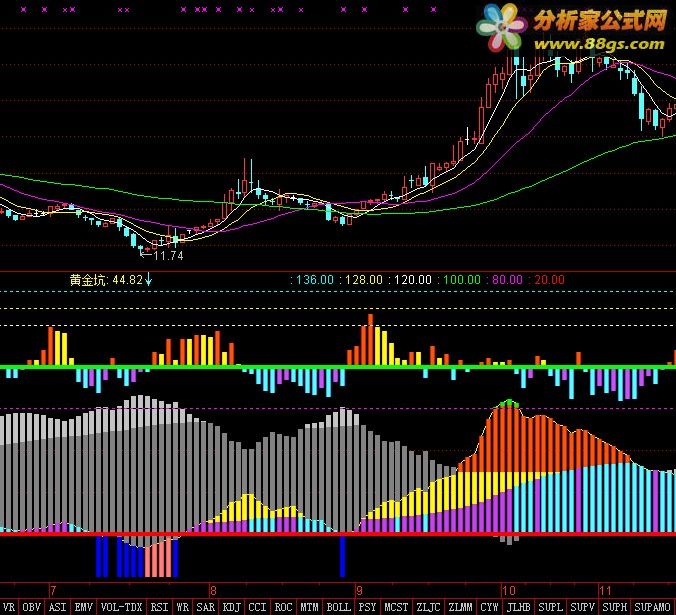Click the 11.74 low price label
The image size is (676, 615).
pos(169,256)
